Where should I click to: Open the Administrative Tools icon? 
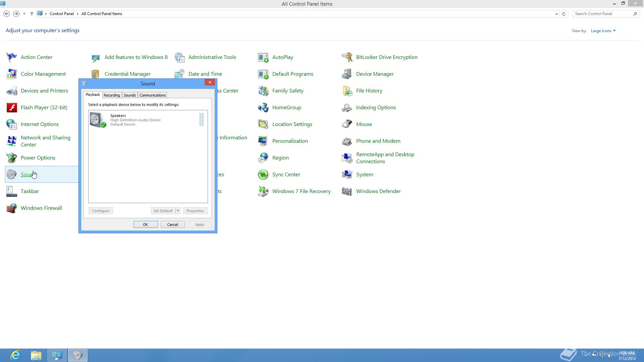click(179, 57)
